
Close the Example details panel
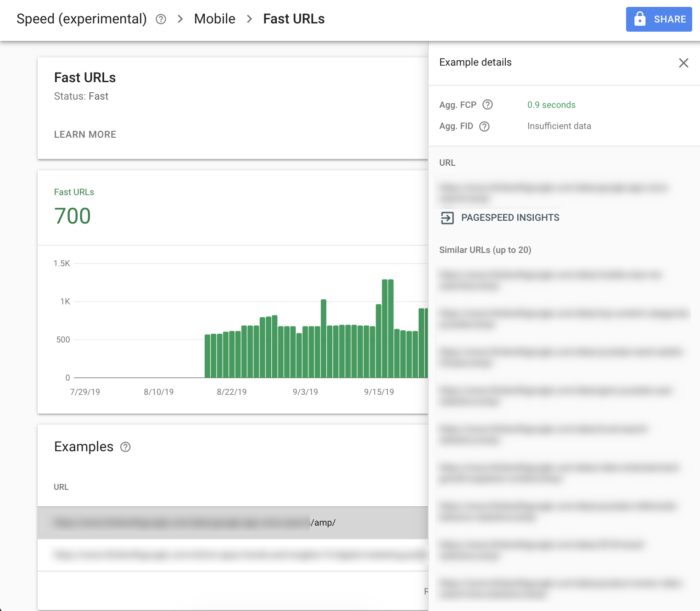tap(683, 63)
